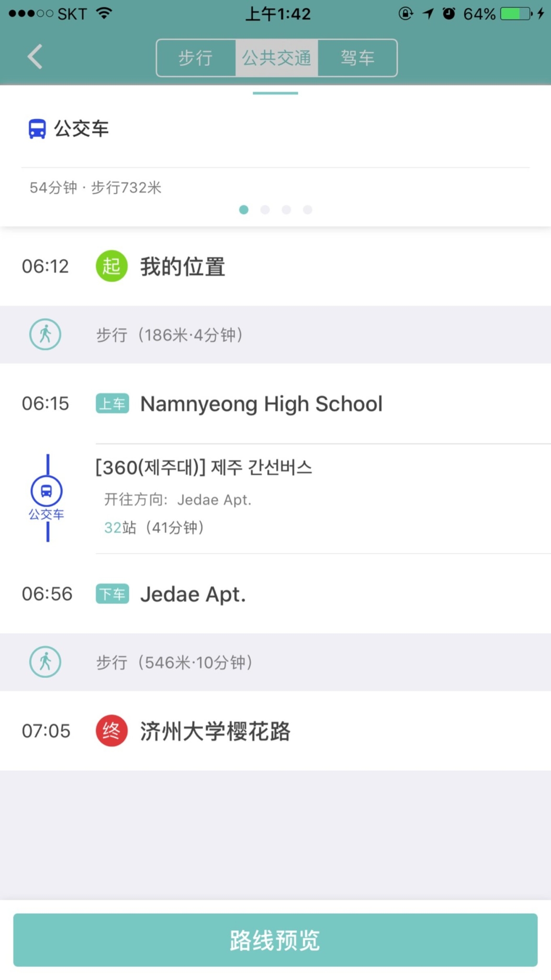The height and width of the screenshot is (980, 551).
Task: Tap the sheet drag handle bar
Action: (275, 93)
